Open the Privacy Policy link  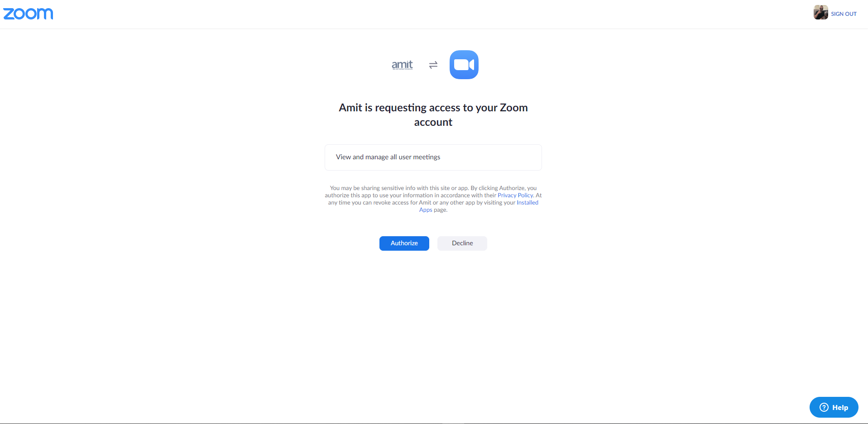pyautogui.click(x=515, y=195)
